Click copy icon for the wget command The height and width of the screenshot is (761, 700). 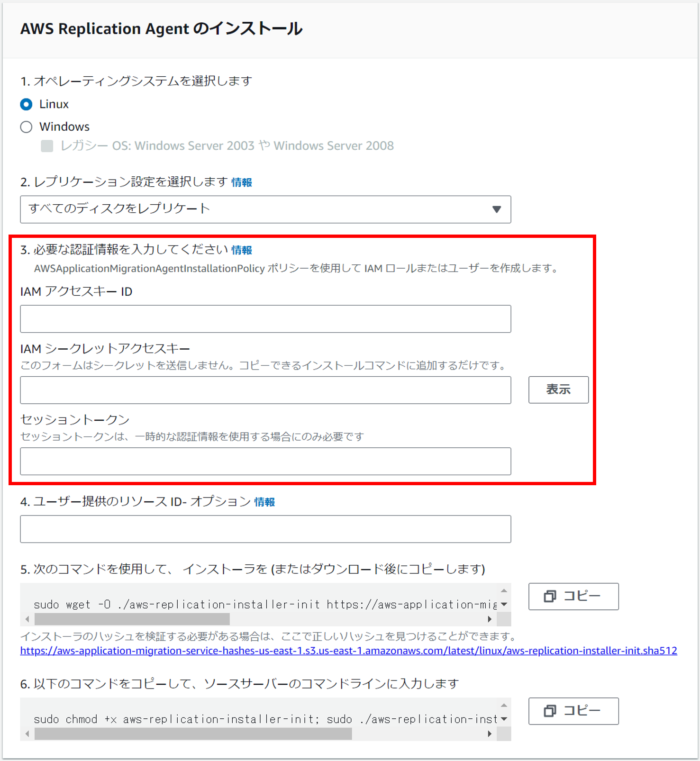(x=550, y=596)
